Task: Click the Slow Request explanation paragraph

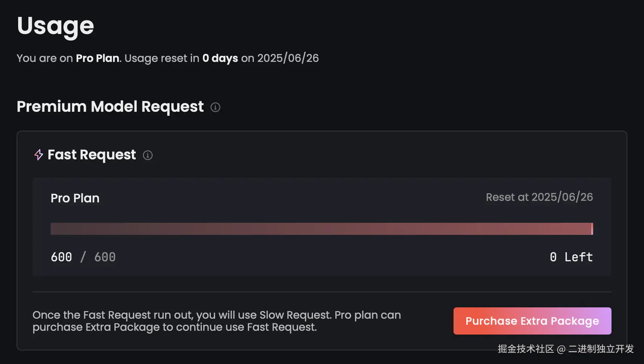Action: tap(217, 321)
